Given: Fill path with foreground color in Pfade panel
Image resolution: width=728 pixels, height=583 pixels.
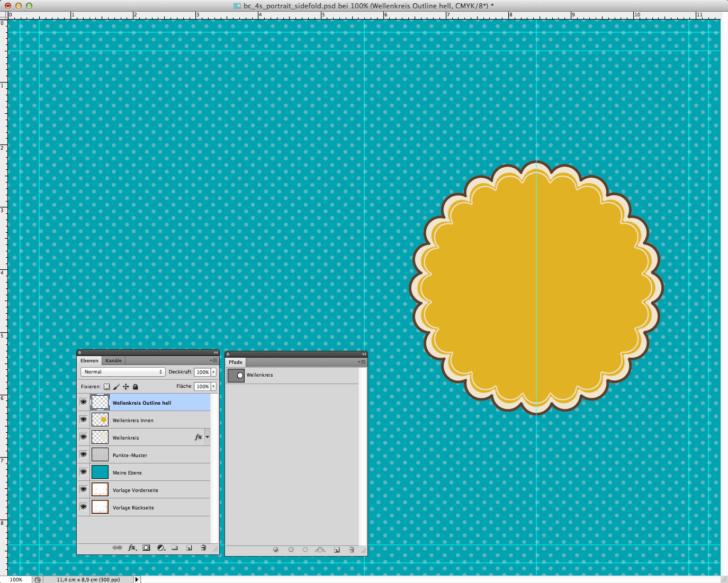Looking at the screenshot, I should (x=275, y=550).
